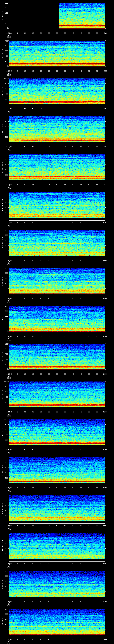
Task: Click the 12:00 end time label
Action: click(105, 298)
